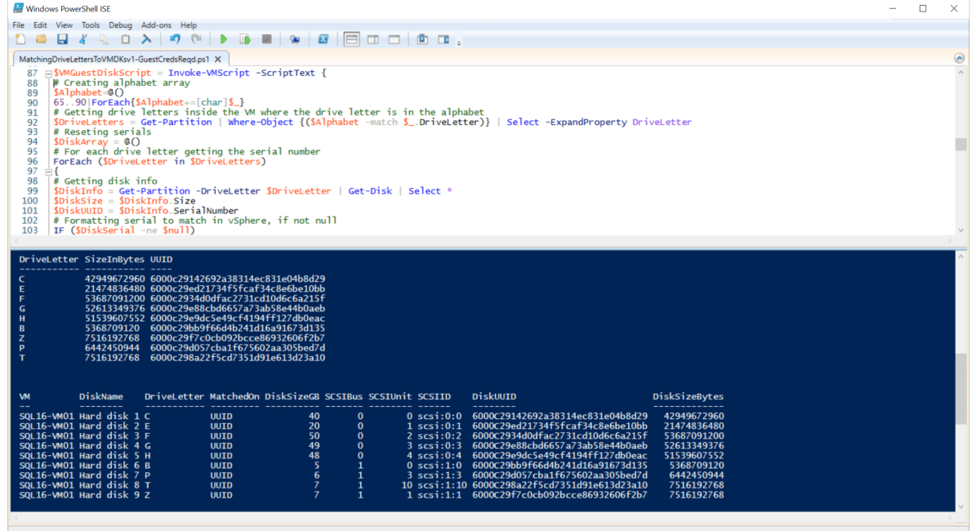Open the New Remote PowerShell Tab icon
This screenshot has height=531, width=980.
click(x=294, y=38)
